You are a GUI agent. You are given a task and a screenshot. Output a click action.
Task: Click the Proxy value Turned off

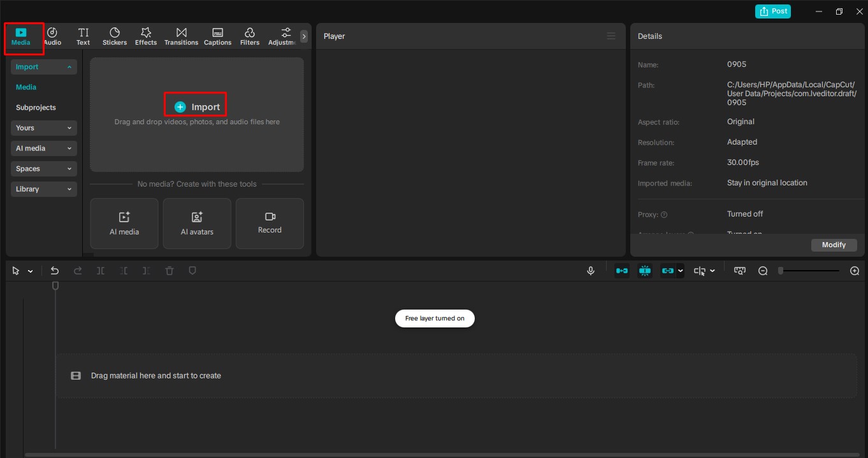(x=745, y=214)
